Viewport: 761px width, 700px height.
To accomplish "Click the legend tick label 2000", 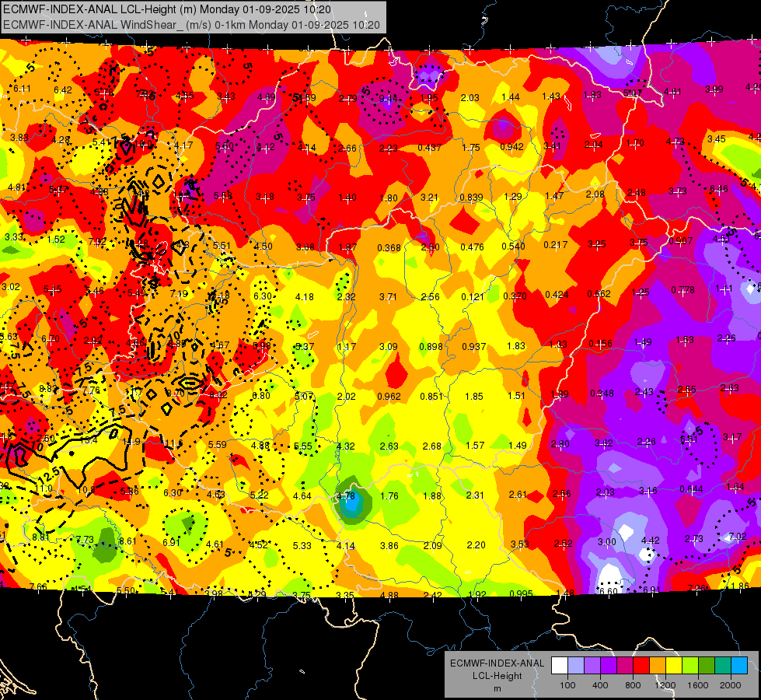I will [x=731, y=685].
